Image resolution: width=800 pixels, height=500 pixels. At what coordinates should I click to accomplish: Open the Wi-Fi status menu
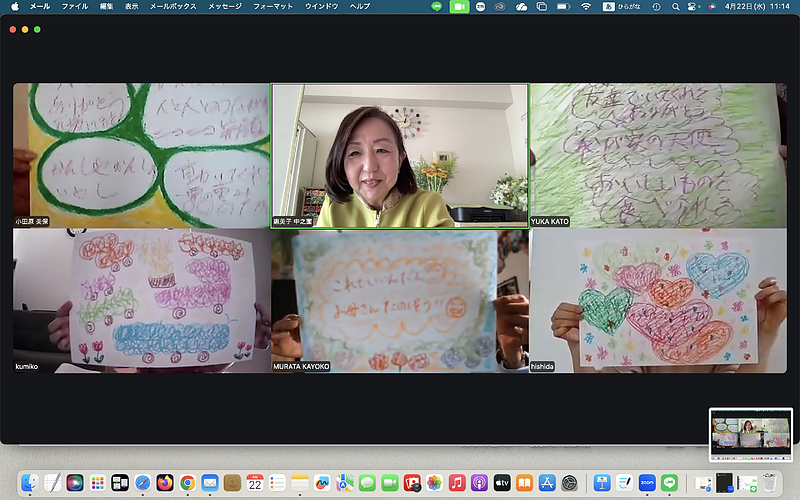pyautogui.click(x=586, y=6)
